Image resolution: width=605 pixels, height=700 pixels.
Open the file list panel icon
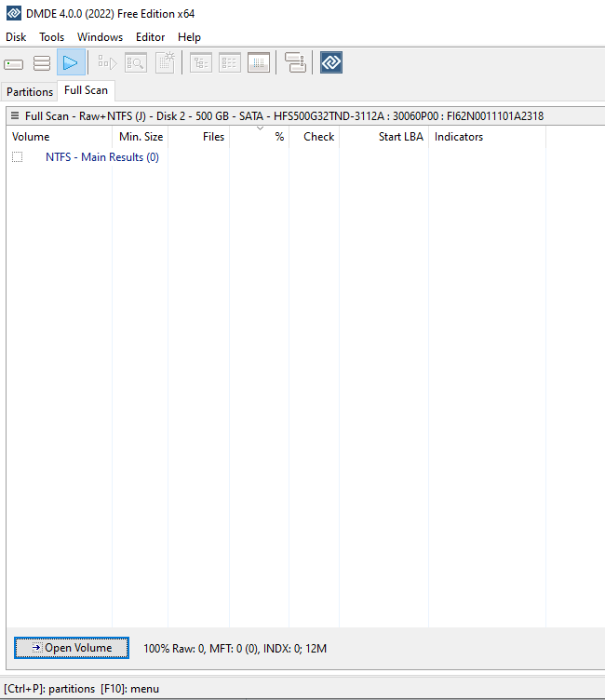click(x=230, y=62)
